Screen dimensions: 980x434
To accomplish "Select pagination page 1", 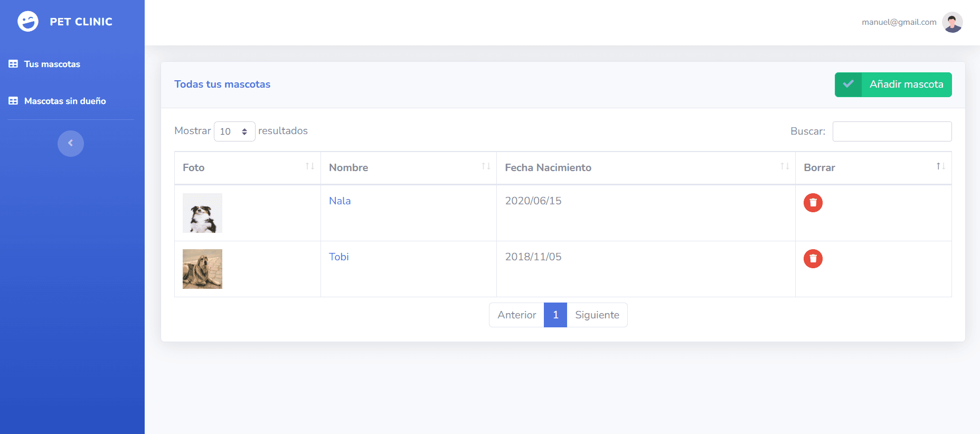I will [x=555, y=315].
